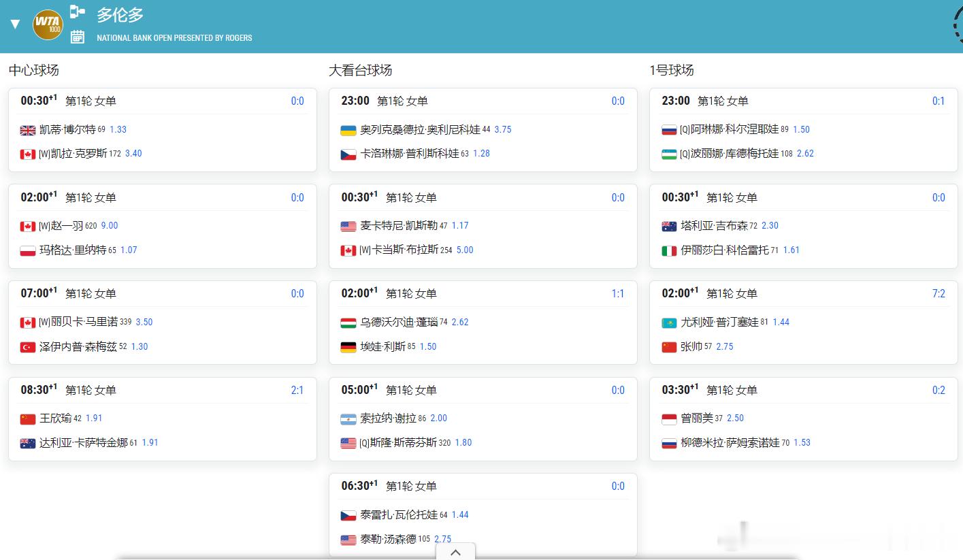Viewport: 963px width, 560px height.
Task: Click the 中心球场 court heading
Action: [34, 70]
